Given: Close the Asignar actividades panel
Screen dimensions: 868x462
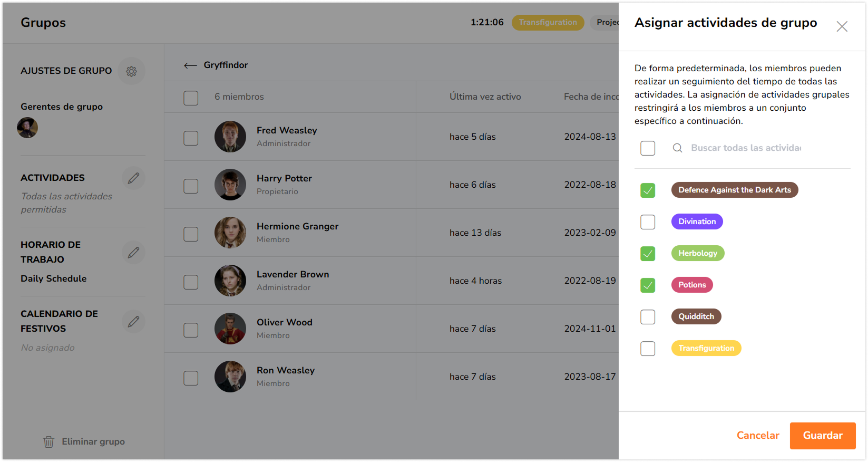Looking at the screenshot, I should click(842, 26).
